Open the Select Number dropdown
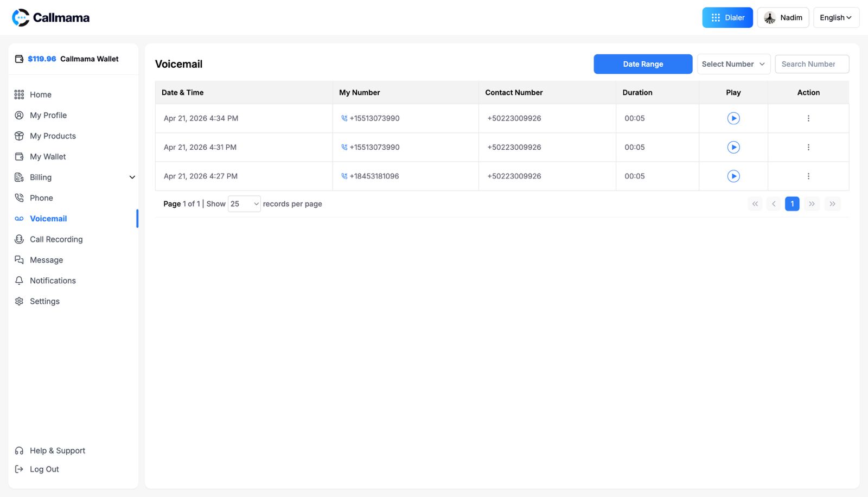This screenshot has width=868, height=497. (733, 64)
